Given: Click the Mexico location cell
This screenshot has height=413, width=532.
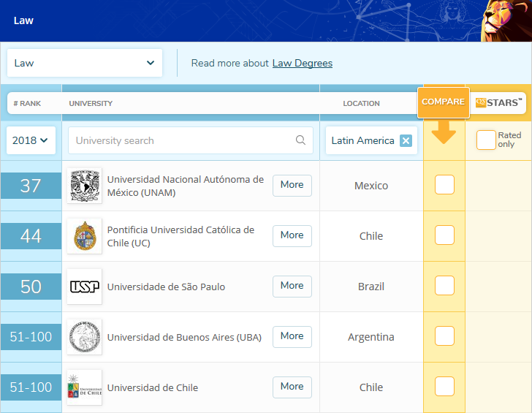Looking at the screenshot, I should [x=371, y=186].
